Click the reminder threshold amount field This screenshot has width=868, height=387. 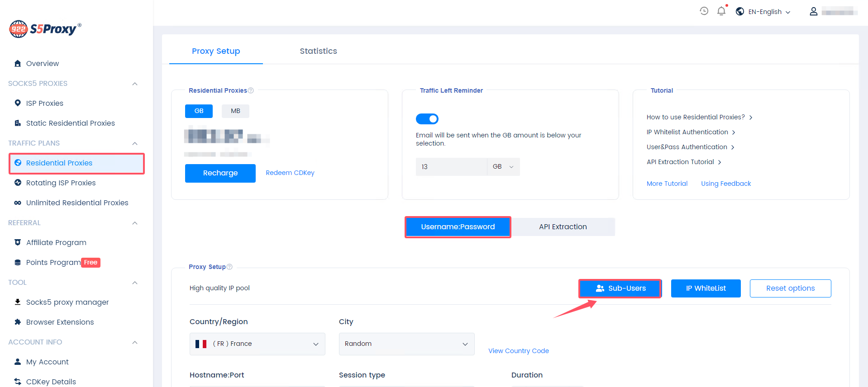(x=451, y=167)
